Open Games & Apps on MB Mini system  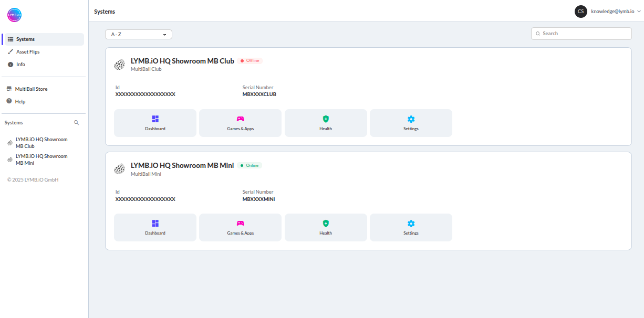pos(240,227)
